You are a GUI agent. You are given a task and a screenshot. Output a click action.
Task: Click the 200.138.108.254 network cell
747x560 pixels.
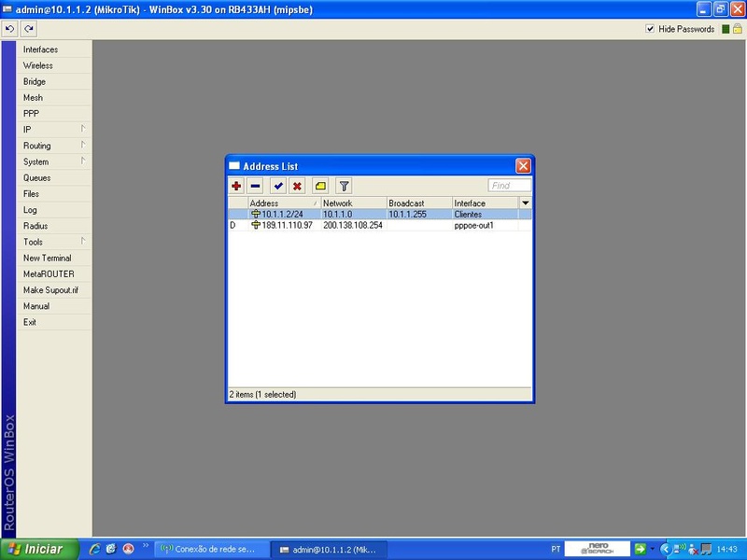354,225
